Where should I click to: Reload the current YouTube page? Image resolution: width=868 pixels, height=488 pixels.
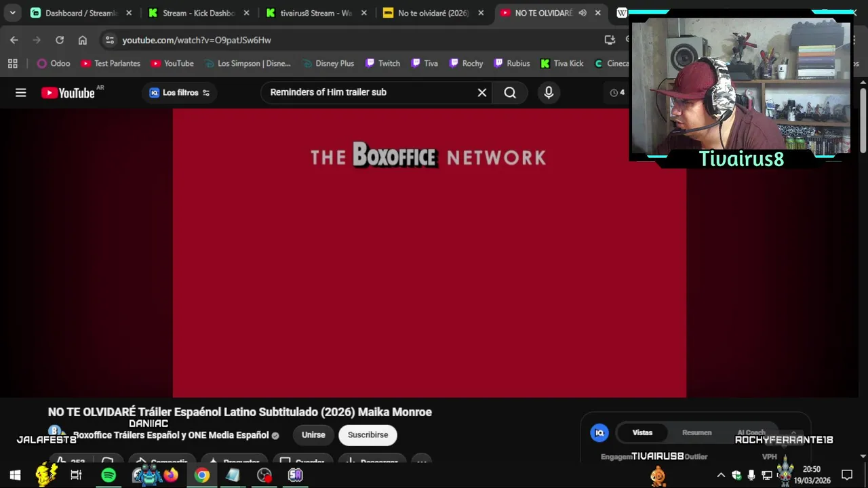[60, 40]
